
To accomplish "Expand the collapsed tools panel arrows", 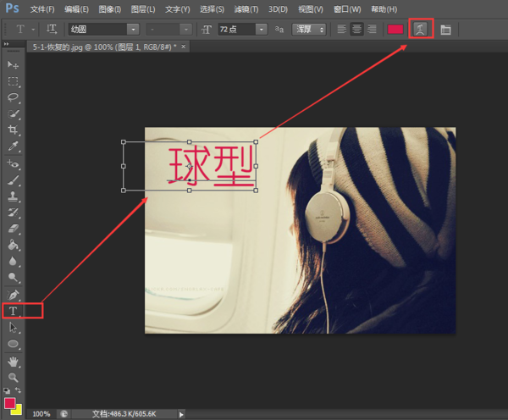I will [6, 44].
